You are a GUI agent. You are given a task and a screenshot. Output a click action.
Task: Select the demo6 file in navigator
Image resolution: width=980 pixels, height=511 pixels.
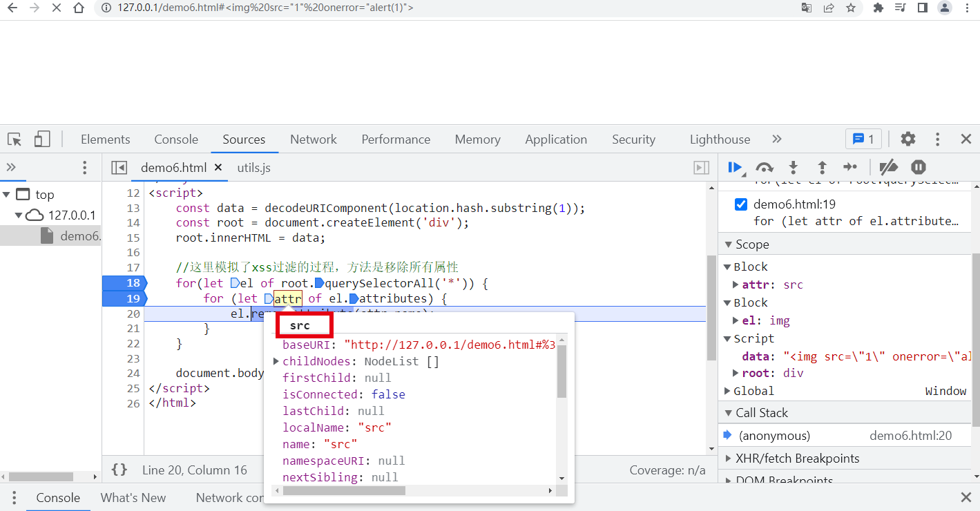point(50,235)
